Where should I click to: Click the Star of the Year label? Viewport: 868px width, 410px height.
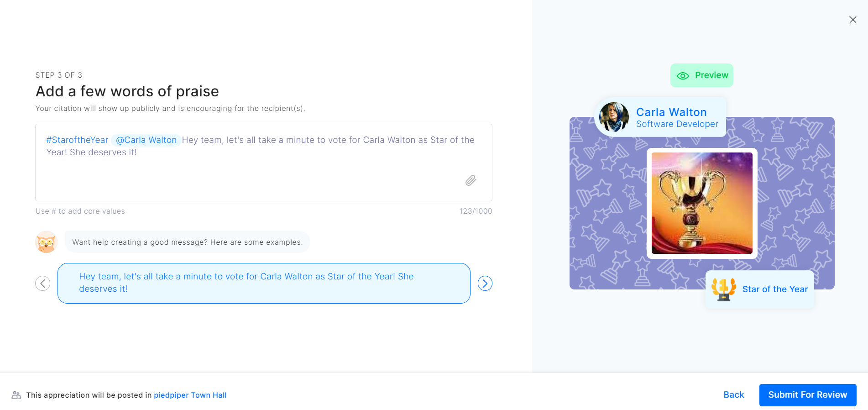tap(774, 289)
